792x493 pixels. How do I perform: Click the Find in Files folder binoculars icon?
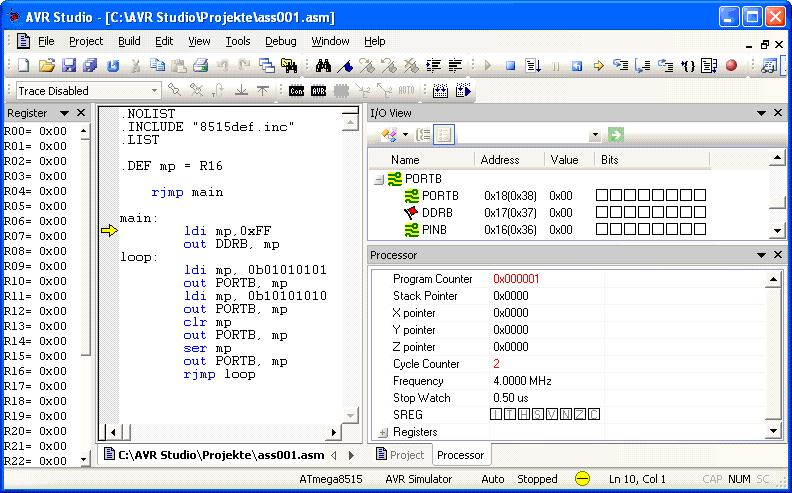289,66
